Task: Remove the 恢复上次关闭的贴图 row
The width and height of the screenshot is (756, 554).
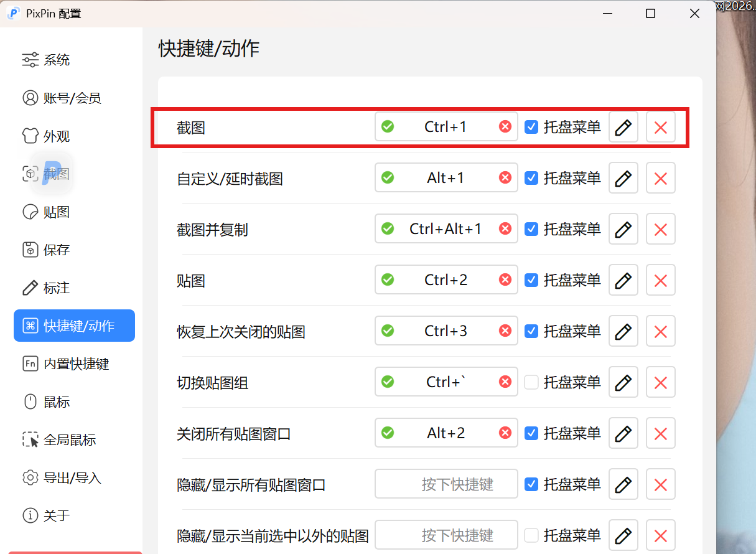Action: point(661,331)
